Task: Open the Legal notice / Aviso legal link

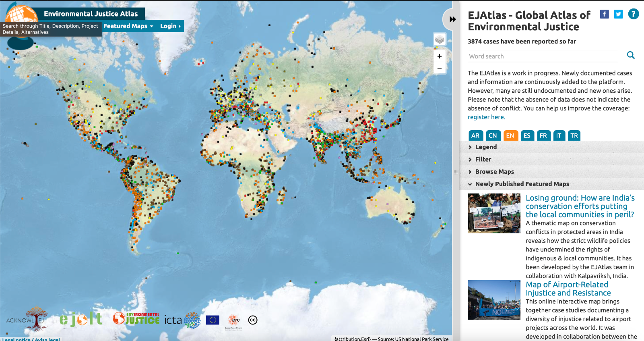Action: click(31, 339)
